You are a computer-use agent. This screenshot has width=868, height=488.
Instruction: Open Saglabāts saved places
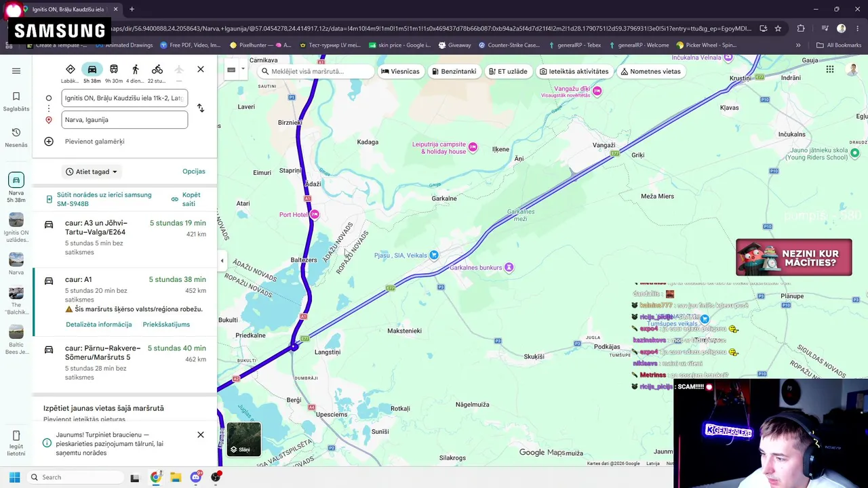(x=16, y=101)
